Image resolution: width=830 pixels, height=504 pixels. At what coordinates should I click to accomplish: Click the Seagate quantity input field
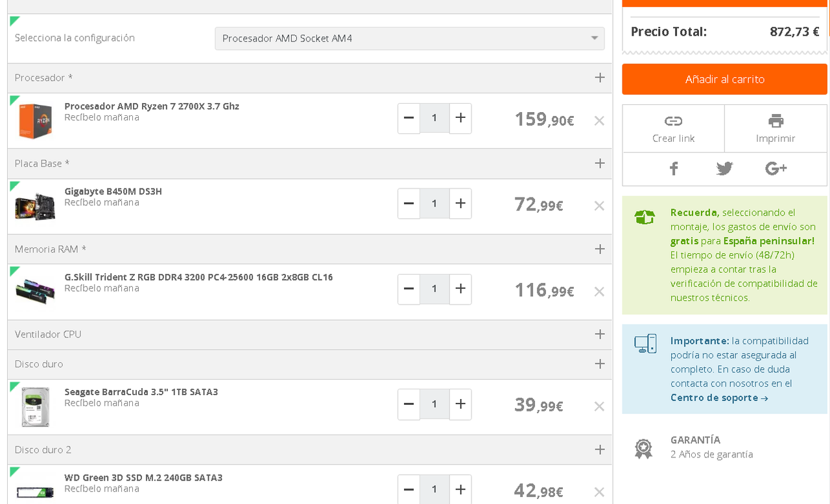pos(434,404)
